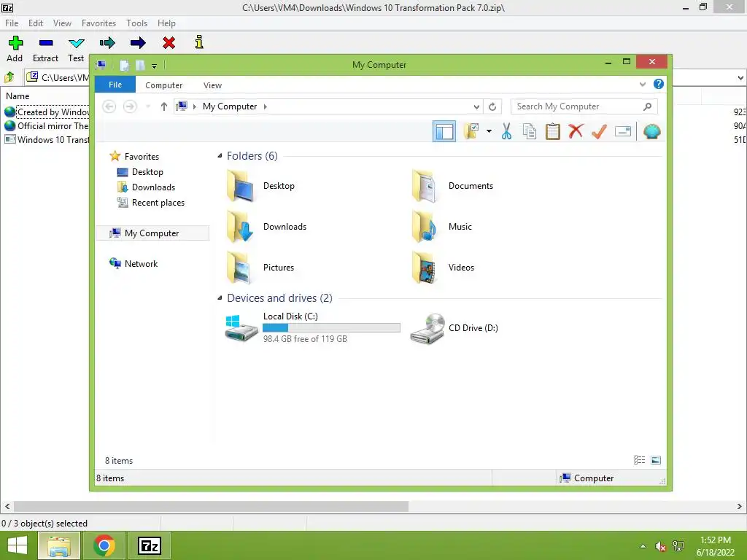The width and height of the screenshot is (747, 560).
Task: Open the Computer ribbon tab
Action: coord(164,85)
